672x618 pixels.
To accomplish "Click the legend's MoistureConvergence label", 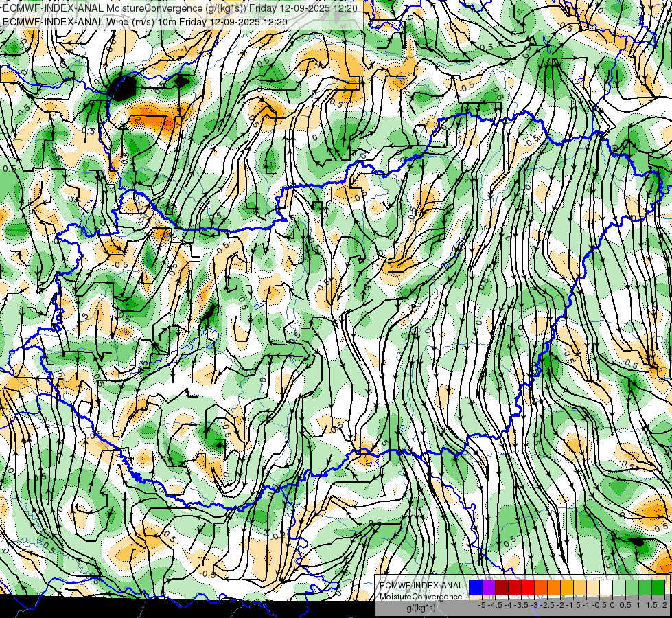I will [421, 597].
